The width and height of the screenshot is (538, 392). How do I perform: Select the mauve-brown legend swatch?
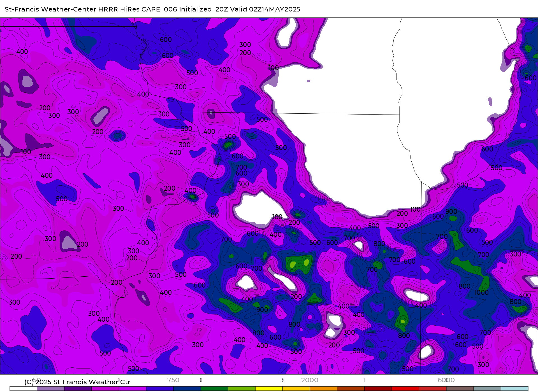point(460,389)
